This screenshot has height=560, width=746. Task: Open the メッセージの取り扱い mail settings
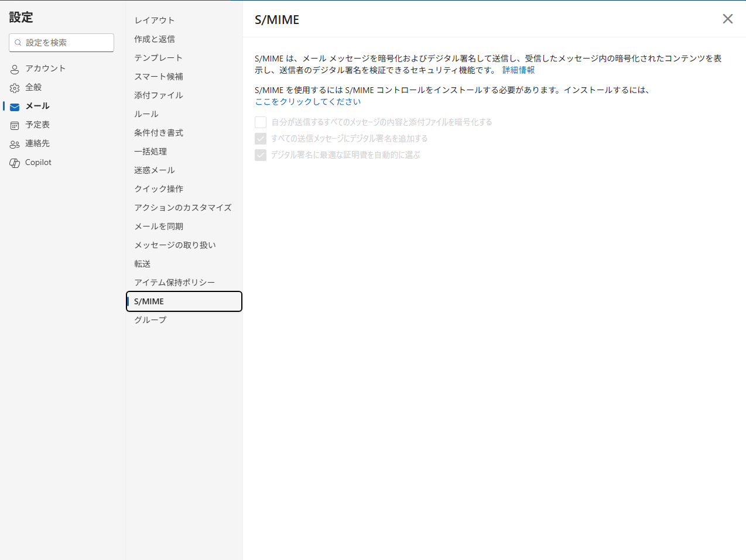[x=184, y=245]
